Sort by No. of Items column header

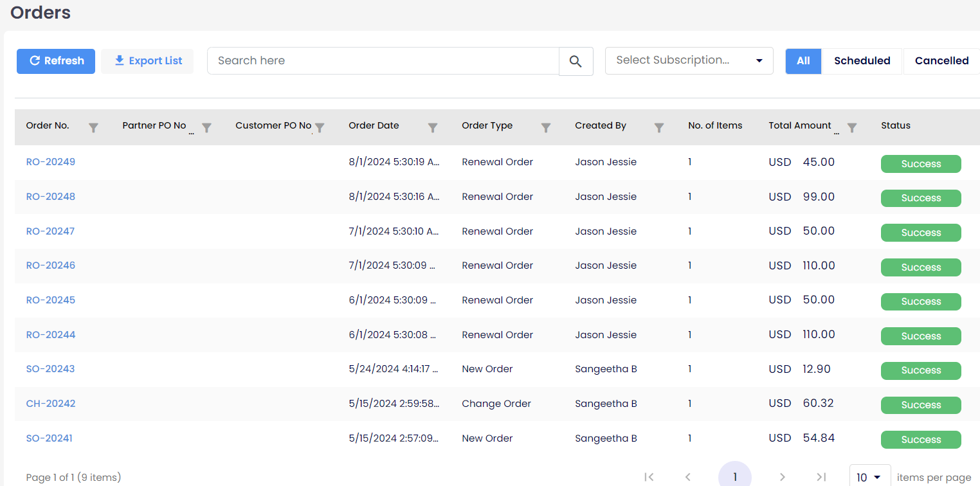point(715,126)
